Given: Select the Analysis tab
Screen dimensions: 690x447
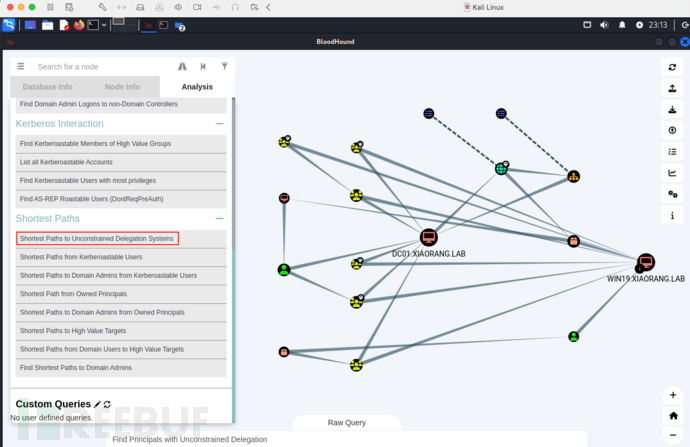Looking at the screenshot, I should coord(197,87).
